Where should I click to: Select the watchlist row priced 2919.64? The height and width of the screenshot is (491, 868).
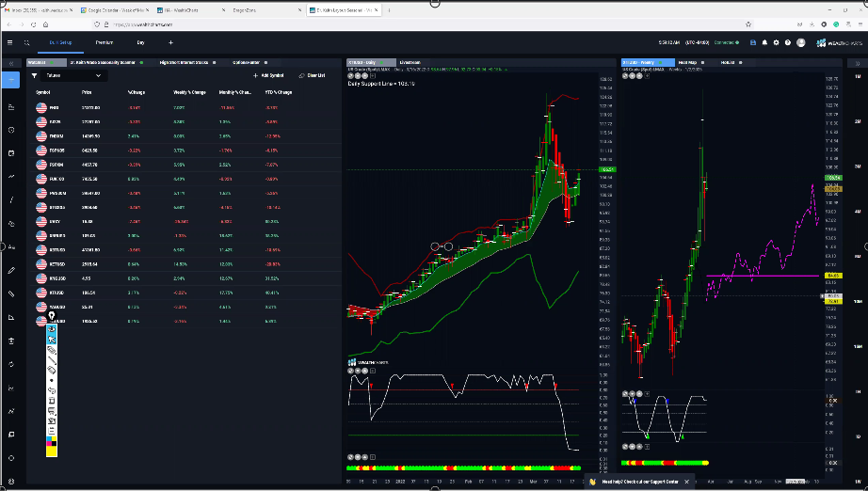coord(186,264)
